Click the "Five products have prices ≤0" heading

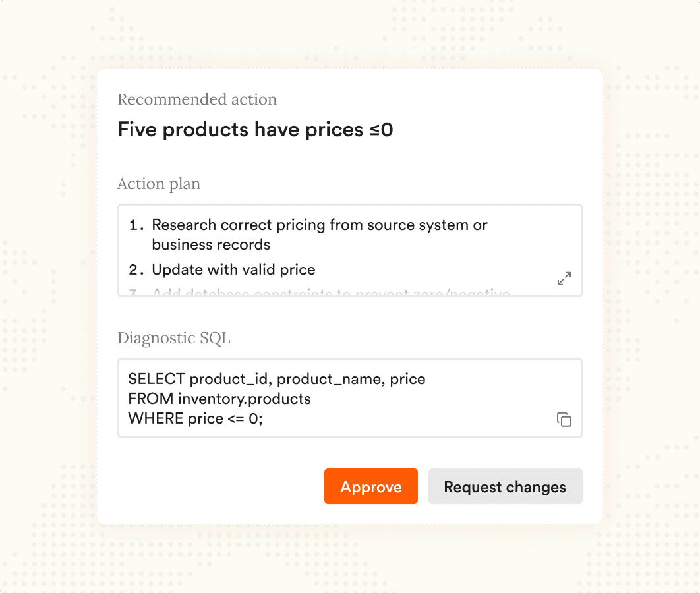[x=255, y=130]
